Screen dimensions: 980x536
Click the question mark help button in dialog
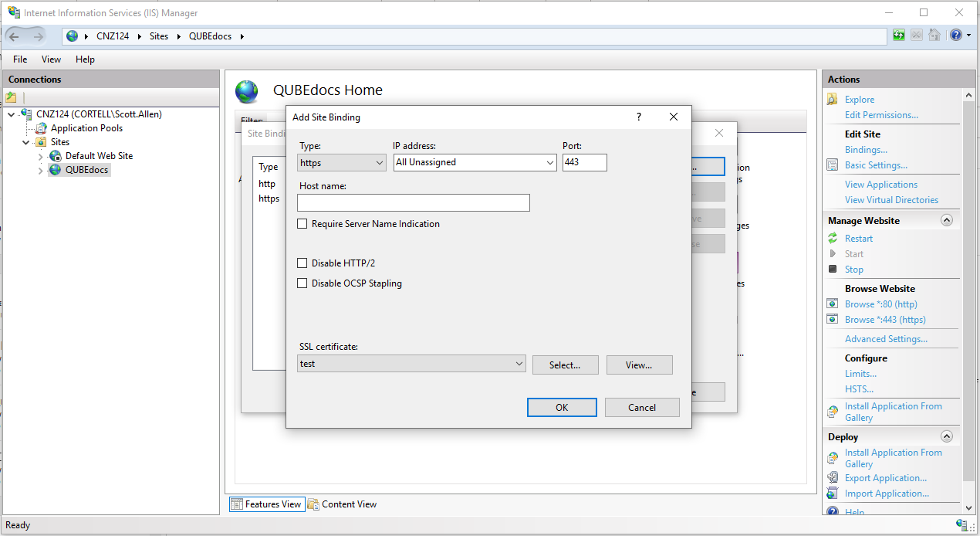[638, 117]
